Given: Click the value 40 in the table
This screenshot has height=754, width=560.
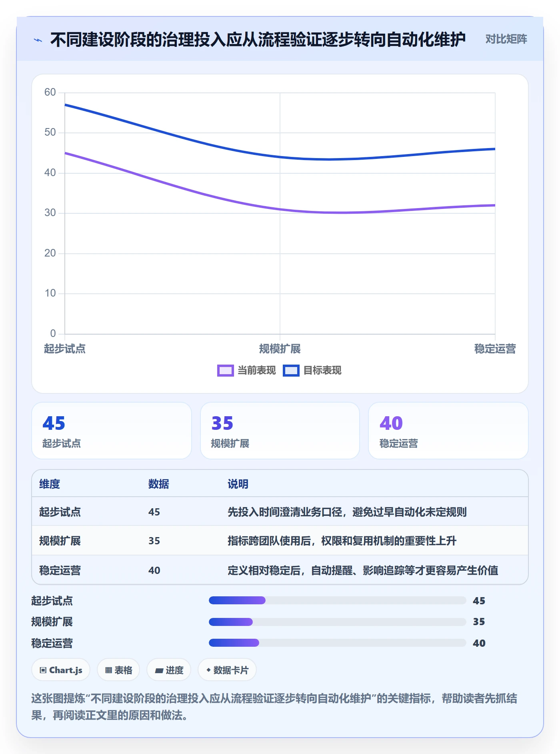Looking at the screenshot, I should click(154, 571).
